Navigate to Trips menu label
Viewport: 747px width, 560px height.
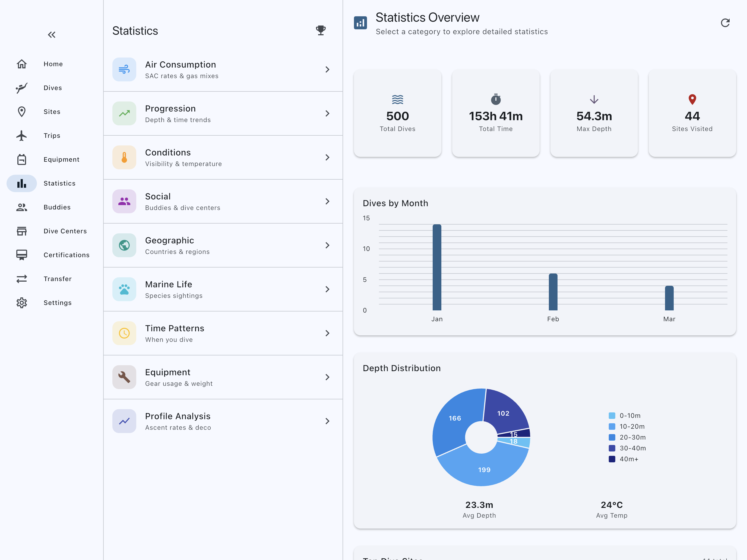click(x=52, y=136)
